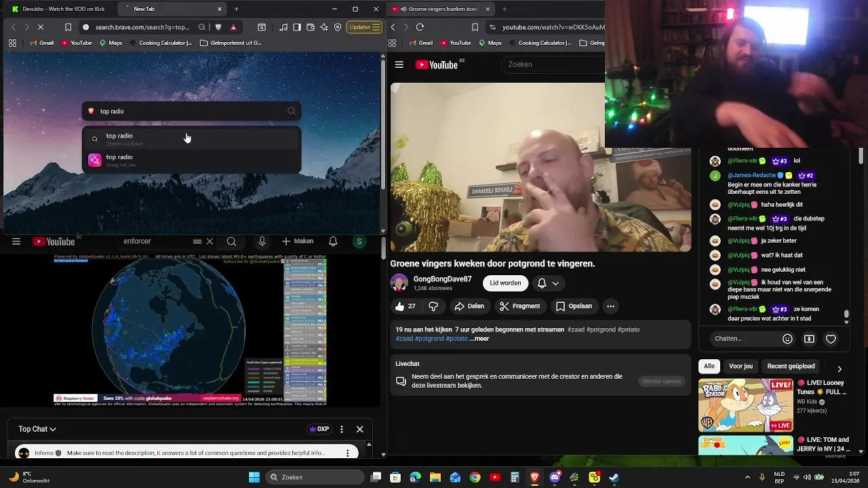Stop loading the page in the left browser
The height and width of the screenshot is (488, 868).
pyautogui.click(x=41, y=27)
